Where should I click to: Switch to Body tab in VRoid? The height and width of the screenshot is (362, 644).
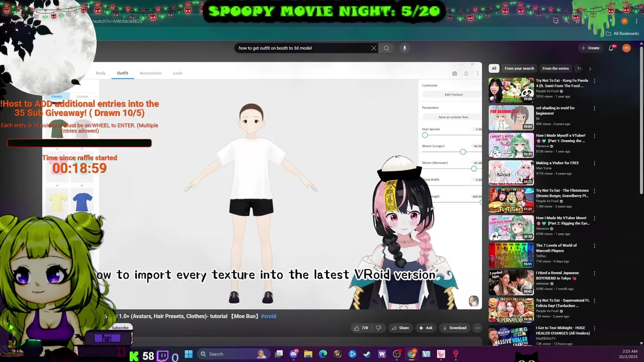(101, 73)
